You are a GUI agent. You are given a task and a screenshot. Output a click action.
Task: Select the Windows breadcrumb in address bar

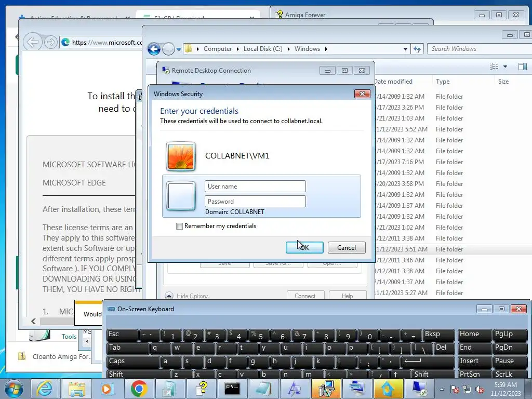[x=307, y=49]
